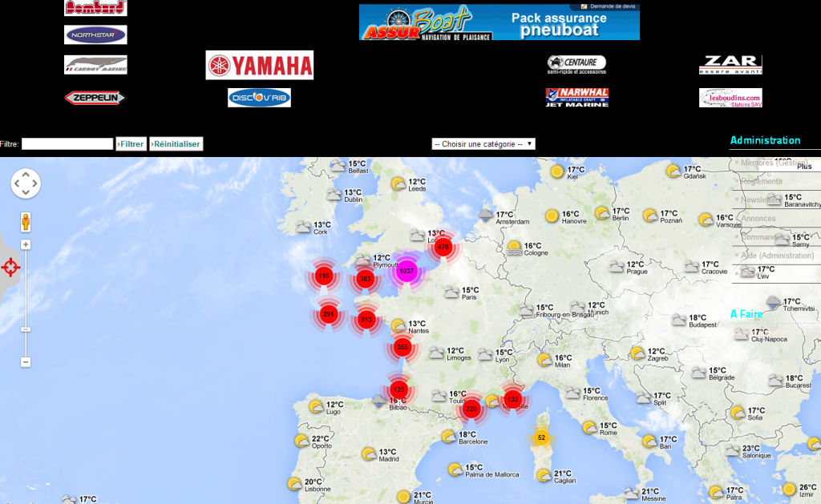Click the Yamaha sponsor logo

259,65
